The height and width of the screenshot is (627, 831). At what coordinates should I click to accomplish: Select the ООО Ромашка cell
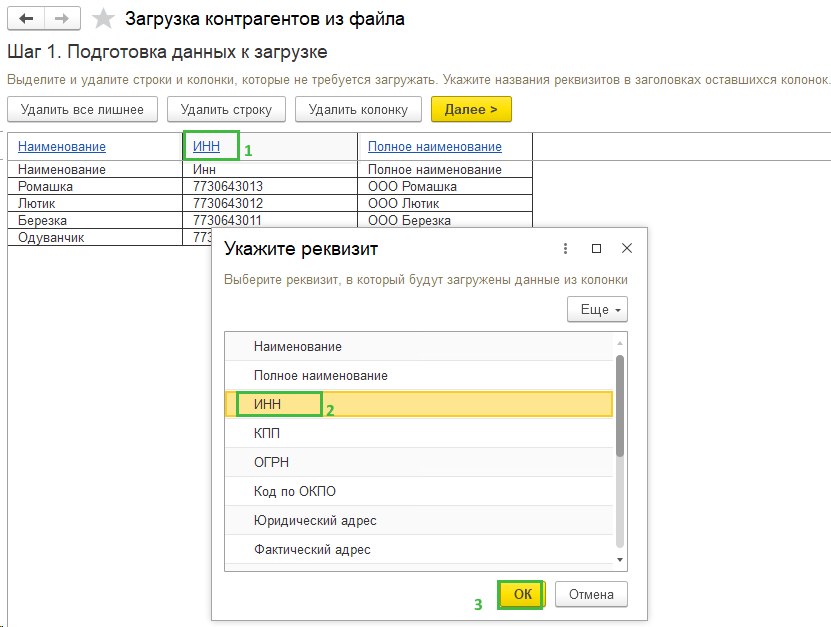click(445, 187)
